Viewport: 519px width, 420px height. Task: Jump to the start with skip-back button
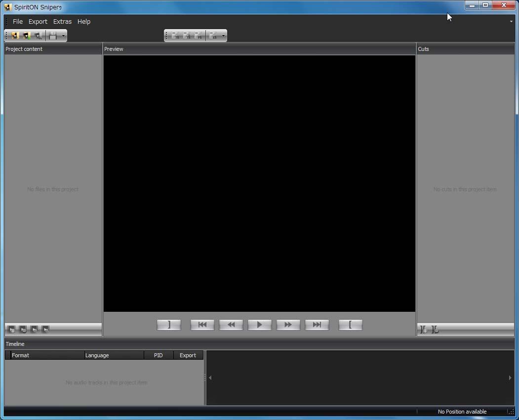(202, 325)
